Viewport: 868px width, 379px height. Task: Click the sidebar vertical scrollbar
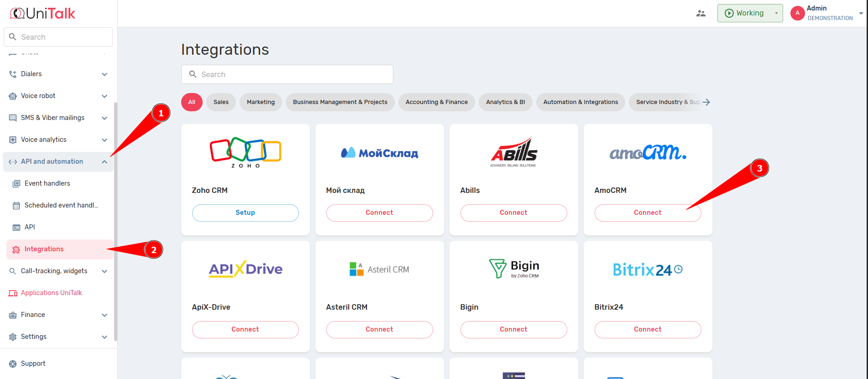tap(115, 219)
